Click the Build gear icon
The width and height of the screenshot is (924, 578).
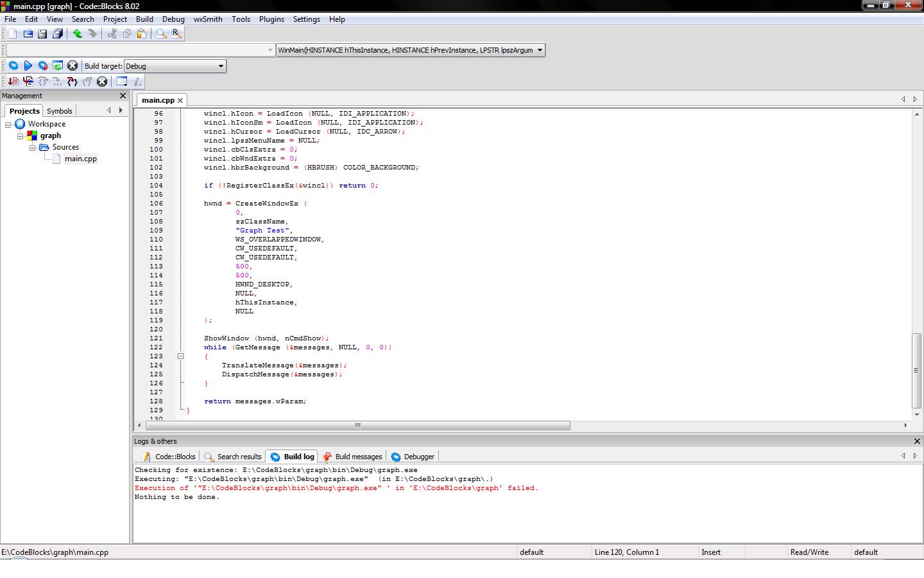coord(13,66)
